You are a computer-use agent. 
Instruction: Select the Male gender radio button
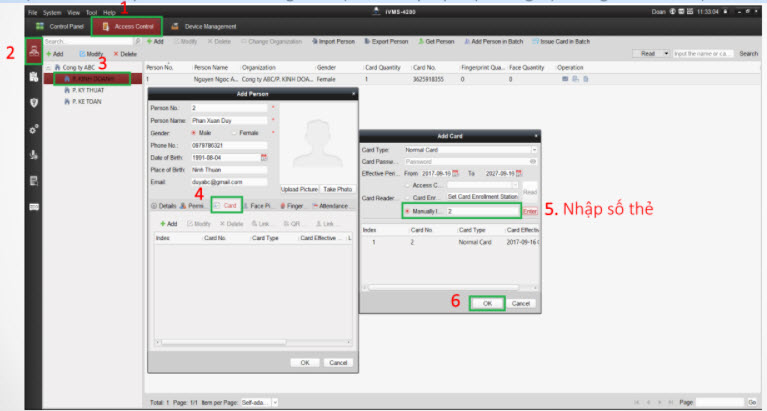point(193,131)
